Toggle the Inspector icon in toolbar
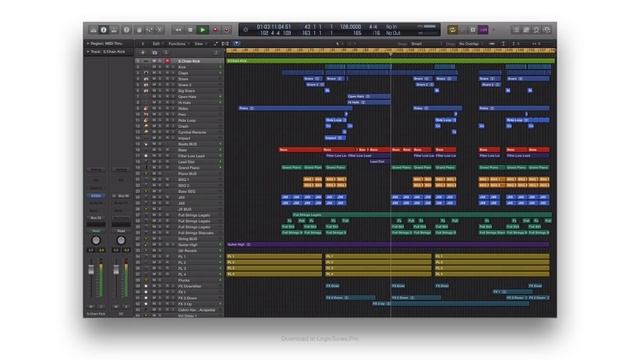 coord(104,30)
